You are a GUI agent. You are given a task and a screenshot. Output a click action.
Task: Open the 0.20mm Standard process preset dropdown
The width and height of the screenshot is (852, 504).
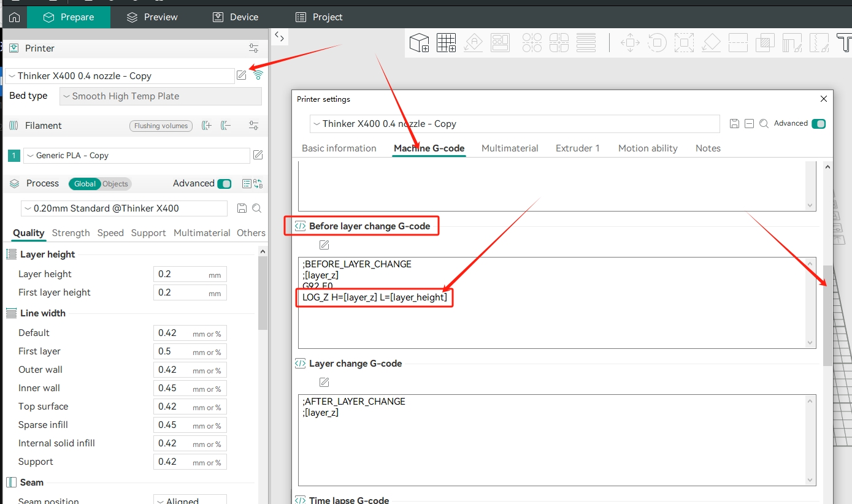pyautogui.click(x=124, y=208)
